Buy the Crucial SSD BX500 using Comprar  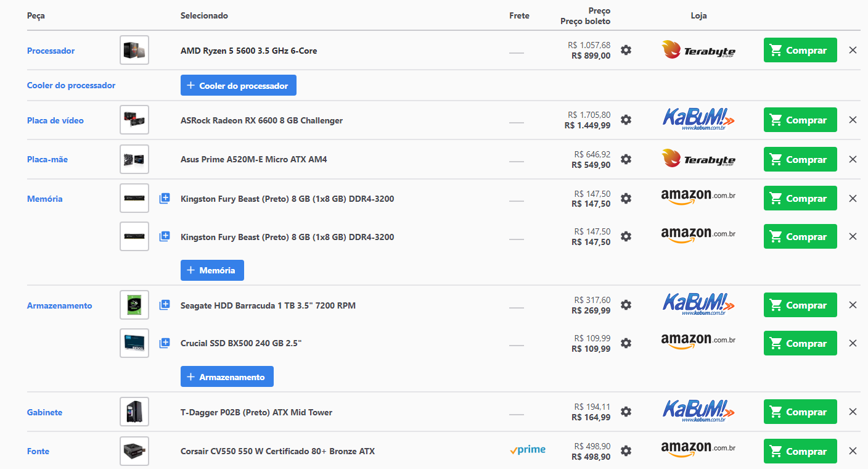tap(800, 343)
